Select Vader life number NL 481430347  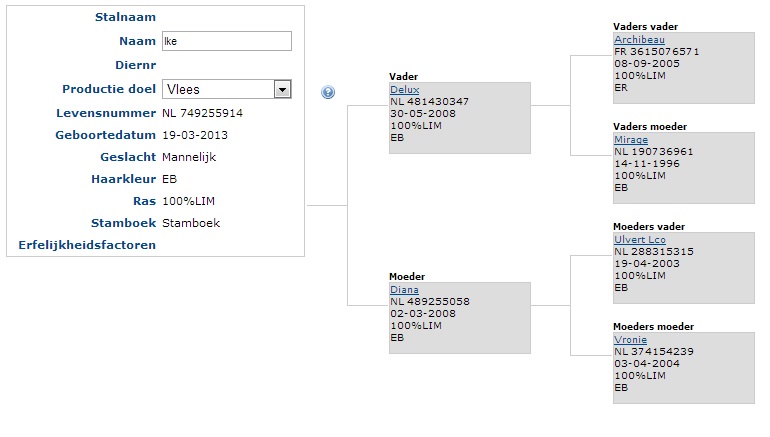pos(430,102)
